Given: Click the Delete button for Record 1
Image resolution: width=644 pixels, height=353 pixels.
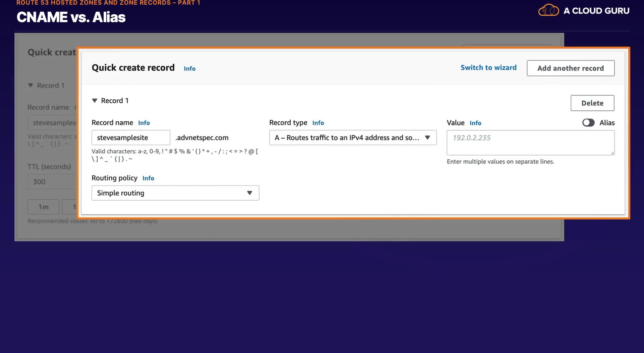Looking at the screenshot, I should (x=592, y=103).
